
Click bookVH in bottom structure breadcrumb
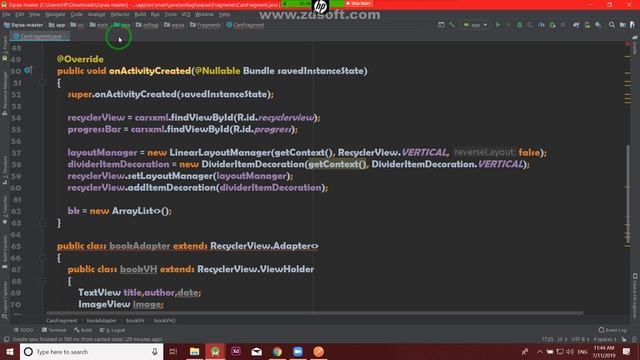tap(135, 320)
